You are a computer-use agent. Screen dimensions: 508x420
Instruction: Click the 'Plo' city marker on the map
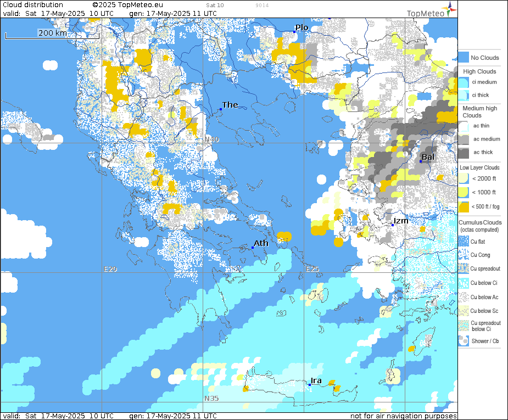[x=294, y=32]
